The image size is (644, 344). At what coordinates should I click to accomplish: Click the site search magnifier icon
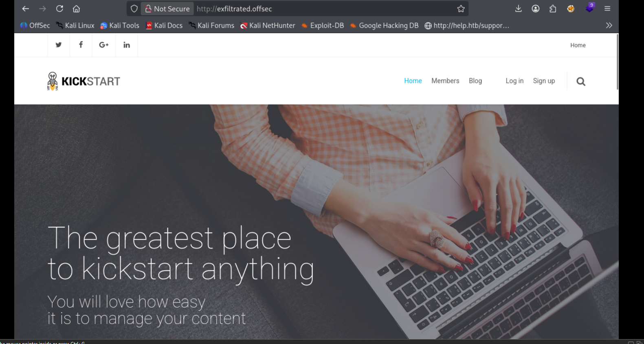[x=581, y=81]
